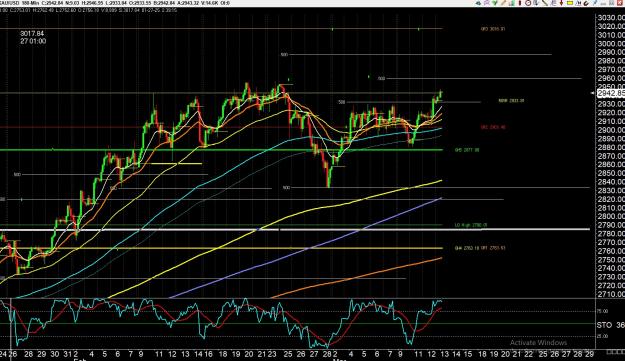Click the 2900.00 price axis label
This screenshot has height=361, width=625.
611,130
